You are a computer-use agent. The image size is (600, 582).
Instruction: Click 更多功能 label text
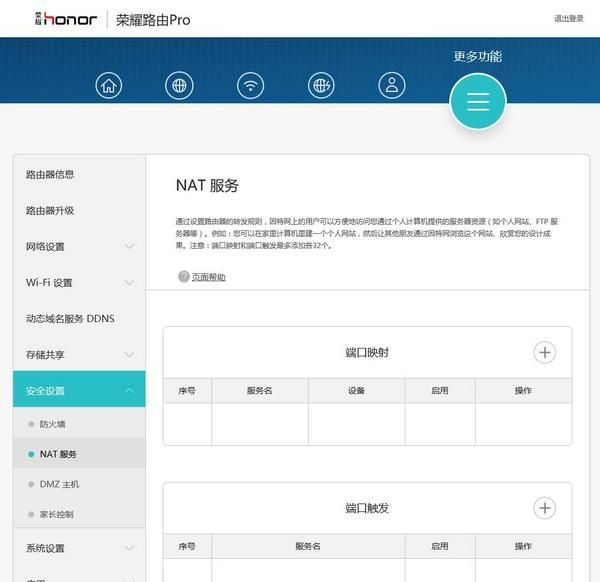(478, 57)
